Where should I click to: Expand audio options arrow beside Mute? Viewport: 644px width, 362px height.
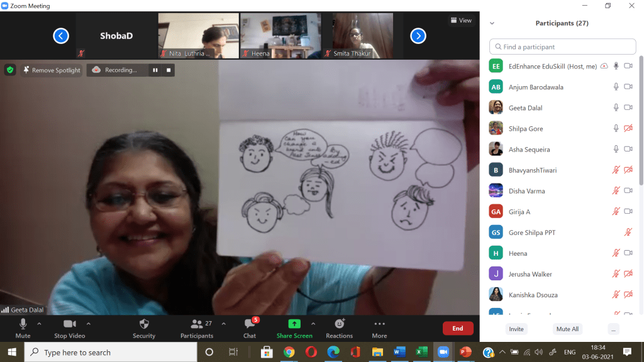tap(39, 324)
